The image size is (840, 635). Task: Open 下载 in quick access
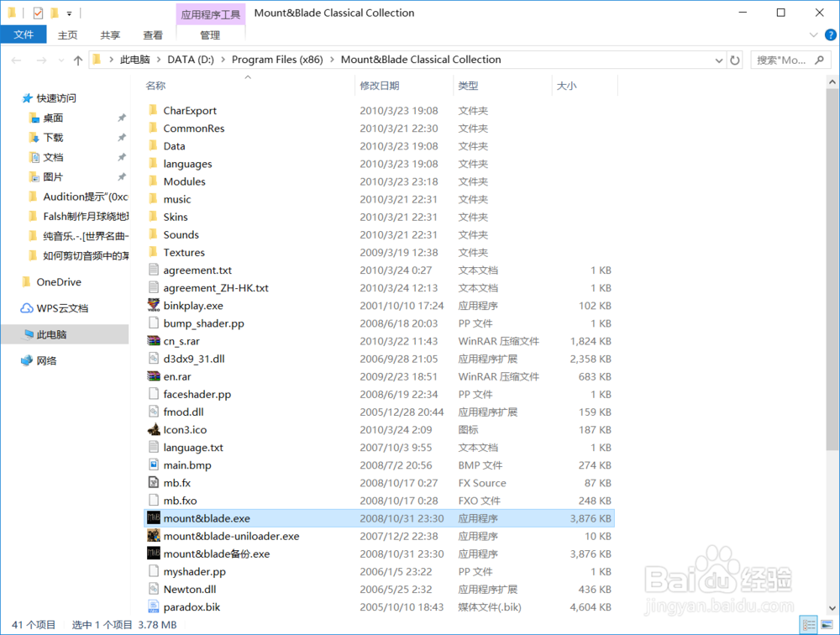[53, 138]
